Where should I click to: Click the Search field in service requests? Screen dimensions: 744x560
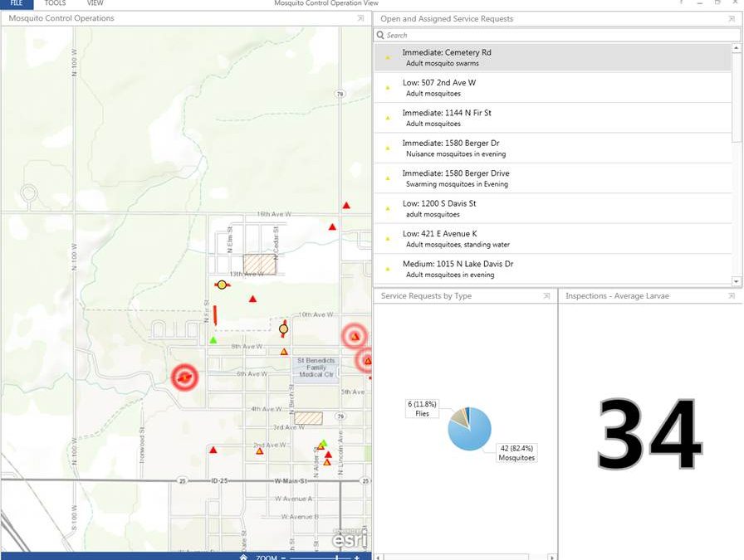click(557, 35)
